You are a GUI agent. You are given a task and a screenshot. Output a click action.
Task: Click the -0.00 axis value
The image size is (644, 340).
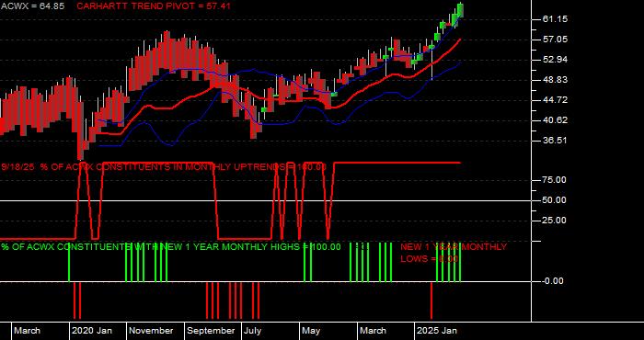[553, 281]
